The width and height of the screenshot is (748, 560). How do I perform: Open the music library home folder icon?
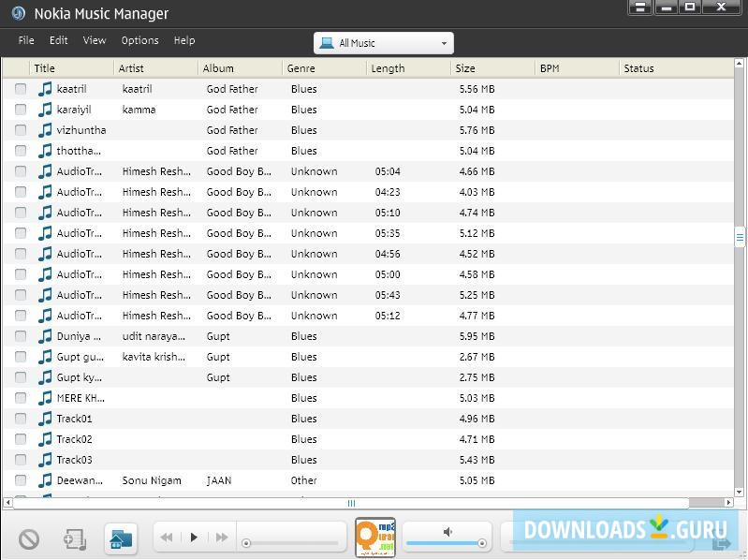pos(121,539)
